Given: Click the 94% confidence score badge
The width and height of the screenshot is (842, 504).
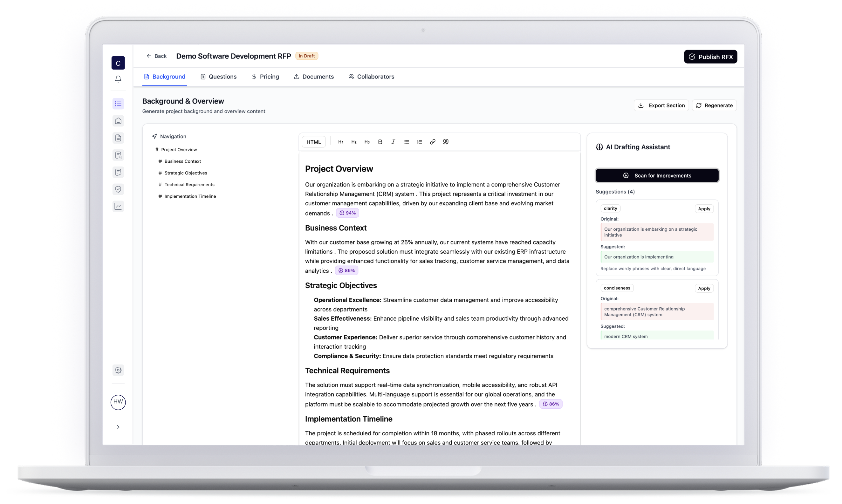Looking at the screenshot, I should pos(347,213).
